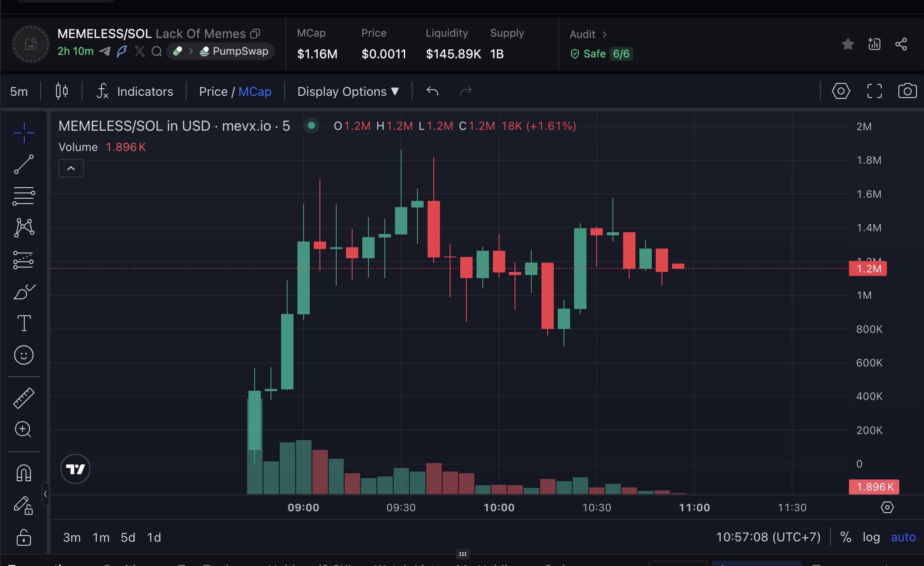Collapse the indicator legend arrow
The height and width of the screenshot is (566, 924).
click(71, 168)
